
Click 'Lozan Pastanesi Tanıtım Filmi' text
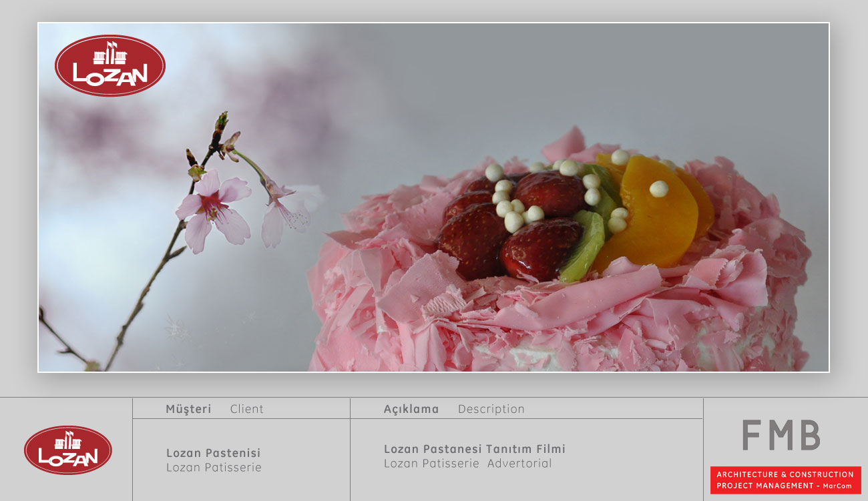coord(474,449)
